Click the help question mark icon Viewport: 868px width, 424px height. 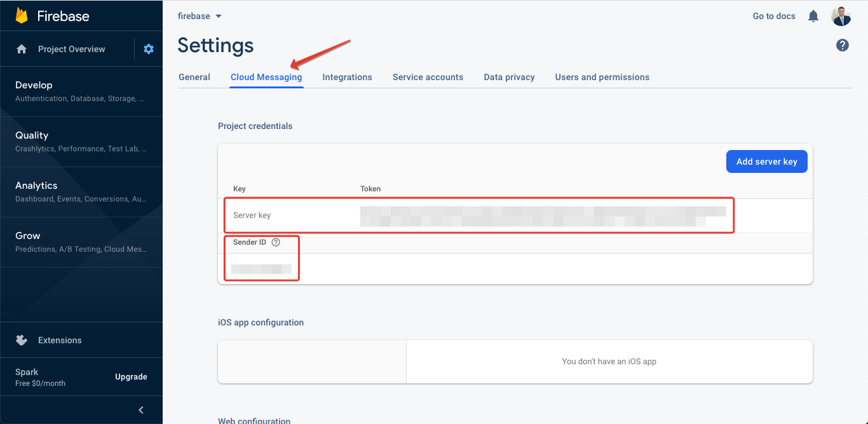(x=843, y=45)
